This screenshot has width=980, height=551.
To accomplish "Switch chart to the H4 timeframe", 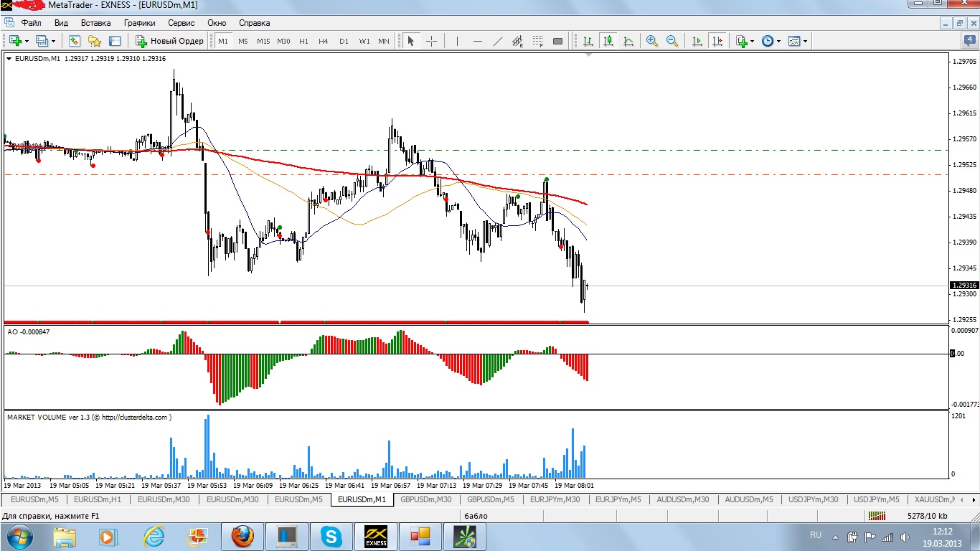I will pyautogui.click(x=324, y=41).
